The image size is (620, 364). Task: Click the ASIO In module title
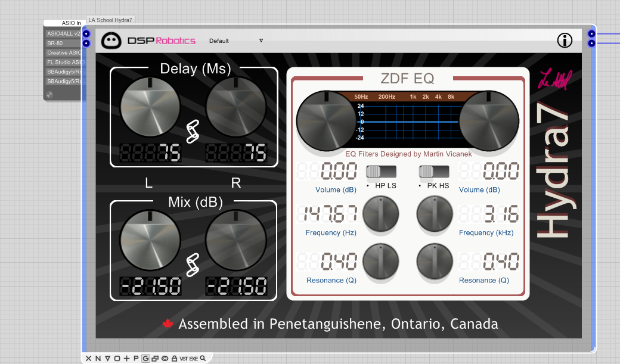point(71,23)
